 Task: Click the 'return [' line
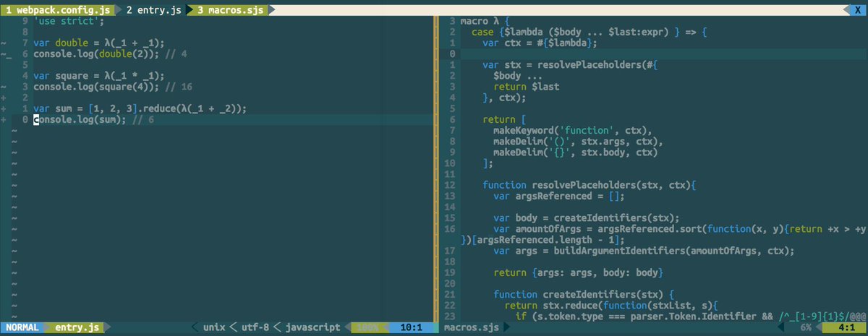tap(504, 119)
